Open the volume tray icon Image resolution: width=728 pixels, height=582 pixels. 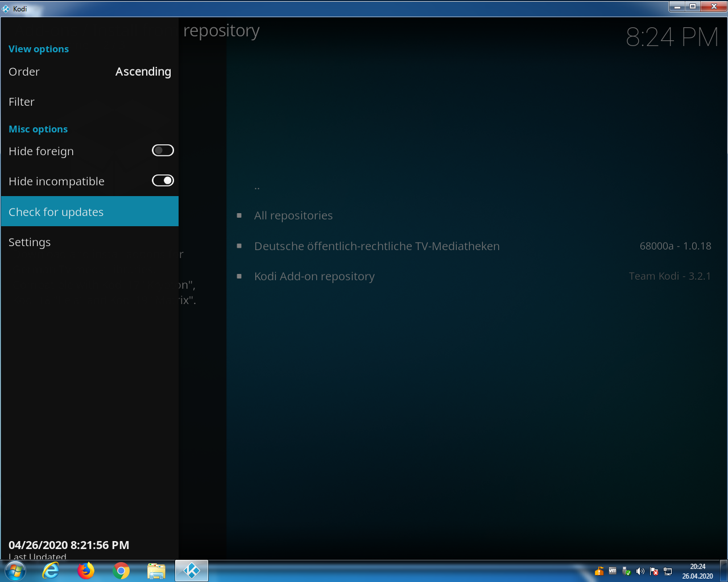pos(640,571)
